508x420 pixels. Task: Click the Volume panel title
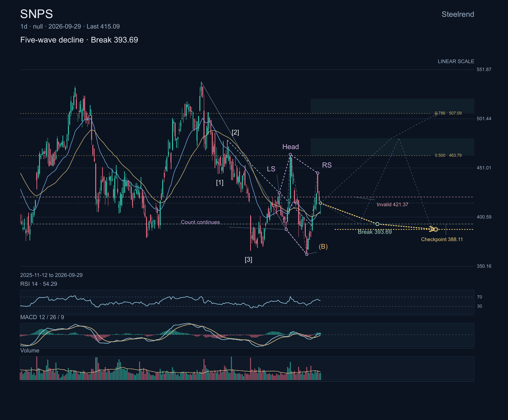pyautogui.click(x=30, y=351)
